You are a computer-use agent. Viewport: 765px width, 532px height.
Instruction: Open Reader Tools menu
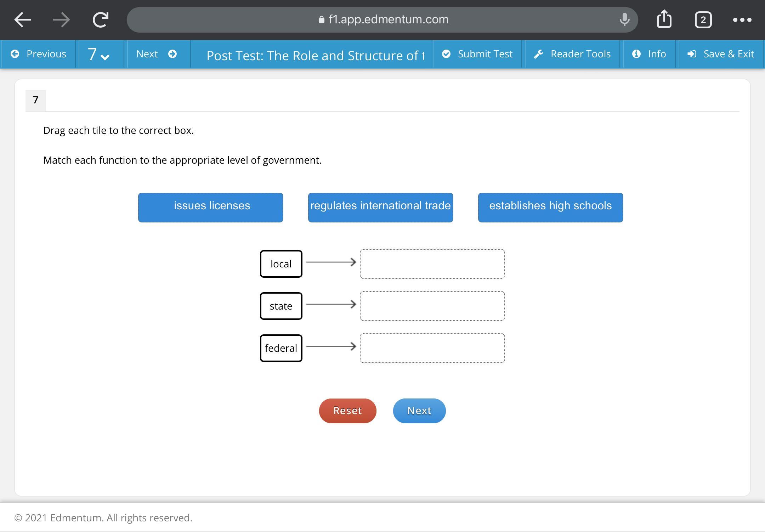(572, 54)
